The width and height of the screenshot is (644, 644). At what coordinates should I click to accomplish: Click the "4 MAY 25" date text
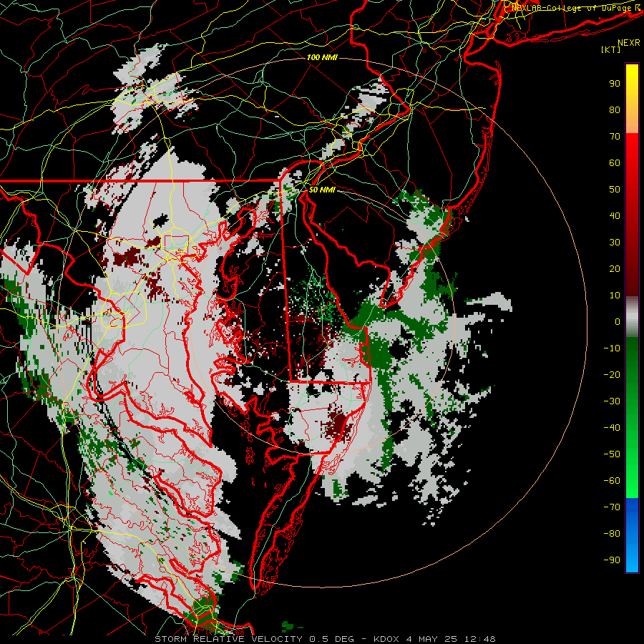click(433, 639)
